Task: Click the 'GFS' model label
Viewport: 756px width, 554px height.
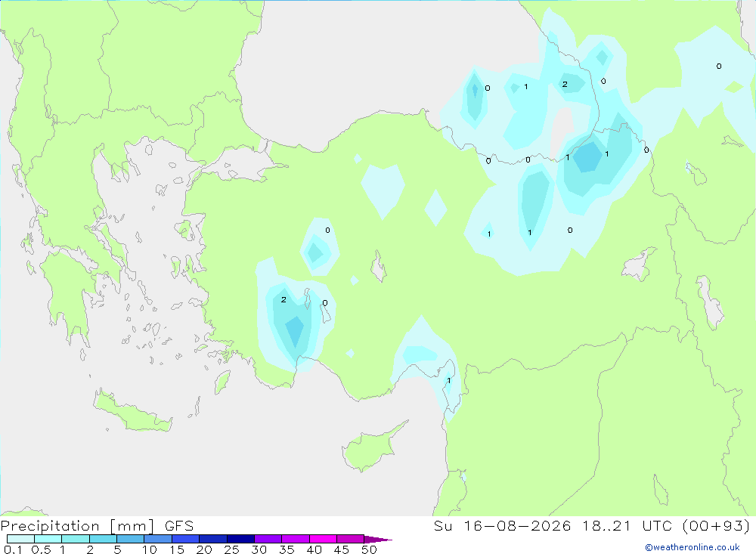Action: (179, 525)
